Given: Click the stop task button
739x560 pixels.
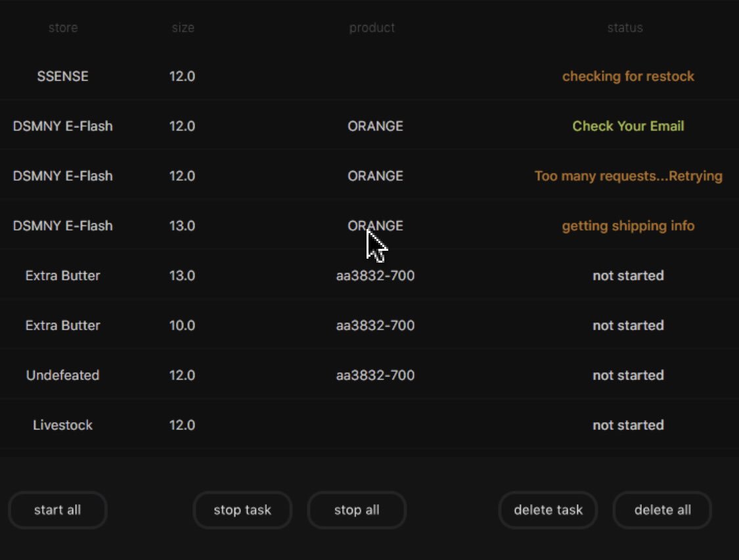Looking at the screenshot, I should (x=242, y=510).
